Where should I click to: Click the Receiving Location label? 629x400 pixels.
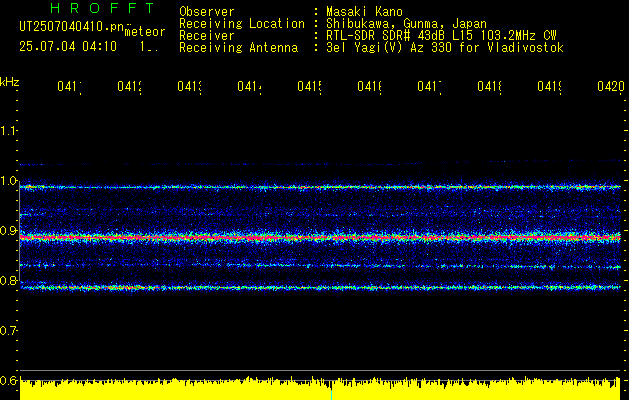point(242,24)
